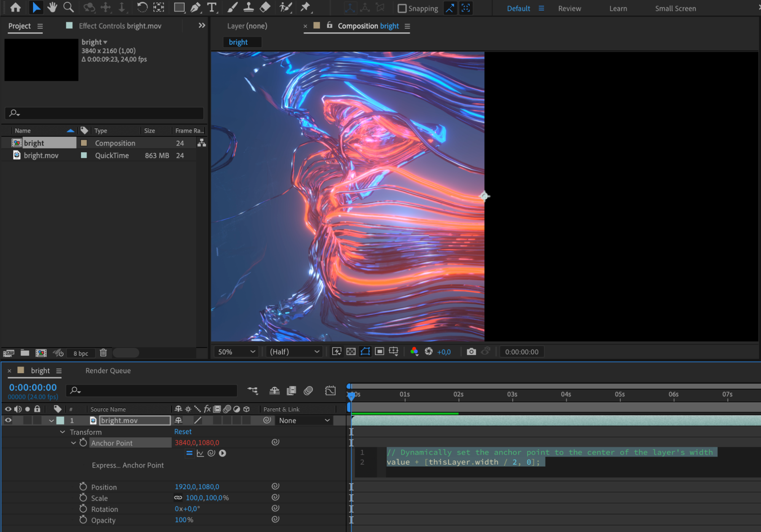Switch to the Review workspace
Image resolution: width=761 pixels, height=532 pixels.
pyautogui.click(x=569, y=8)
